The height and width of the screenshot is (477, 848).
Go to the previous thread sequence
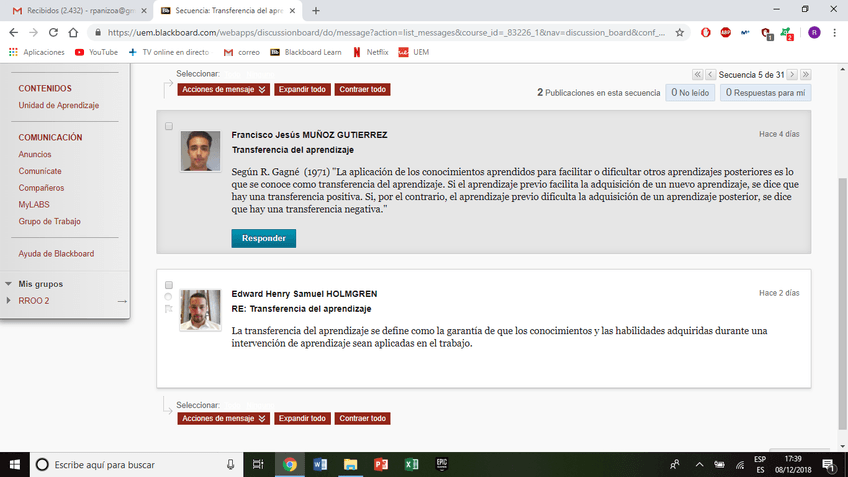[711, 75]
